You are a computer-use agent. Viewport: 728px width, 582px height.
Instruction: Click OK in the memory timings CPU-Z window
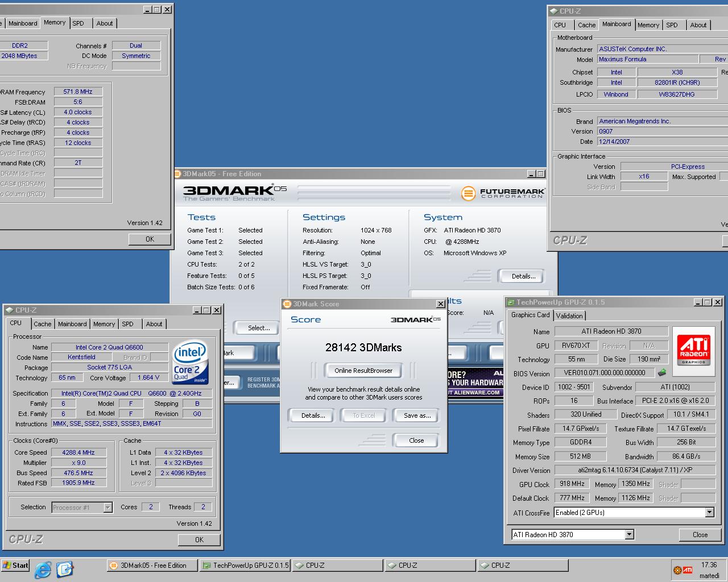[x=150, y=239]
